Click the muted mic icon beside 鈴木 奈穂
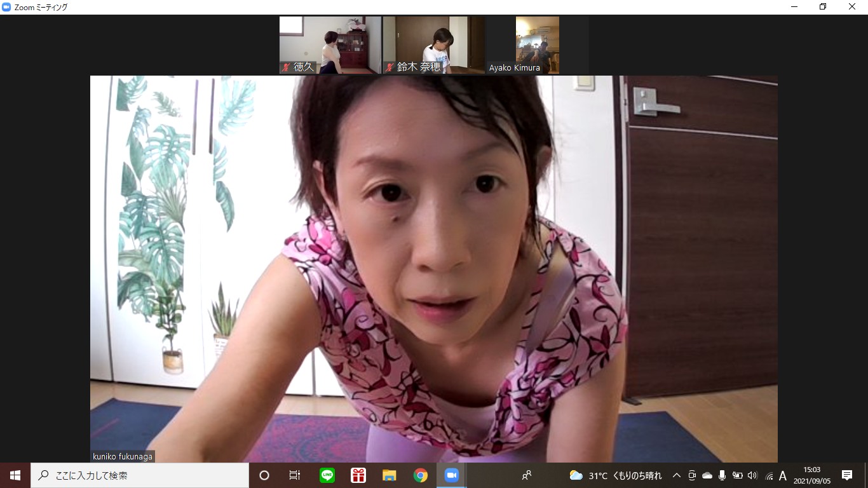 click(390, 67)
